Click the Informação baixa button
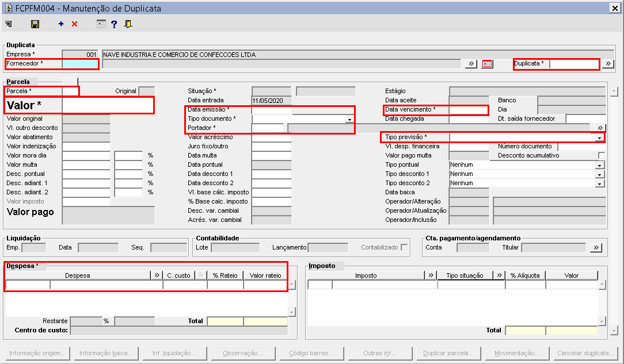 click(106, 353)
